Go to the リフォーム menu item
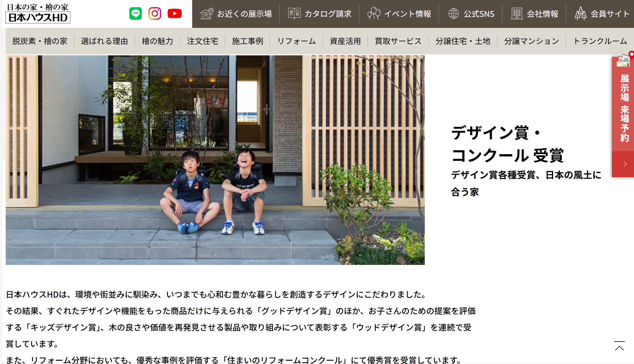The height and width of the screenshot is (364, 634). pos(296,41)
